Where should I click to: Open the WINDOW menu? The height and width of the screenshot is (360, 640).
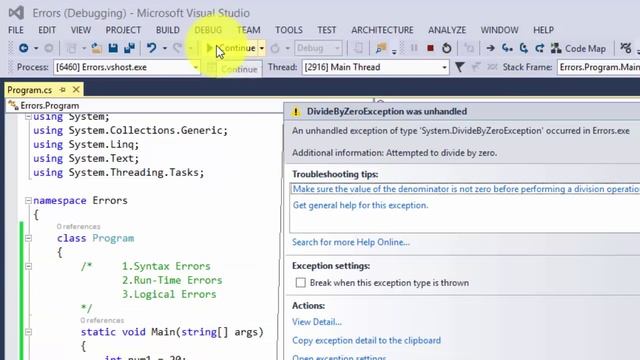[499, 30]
